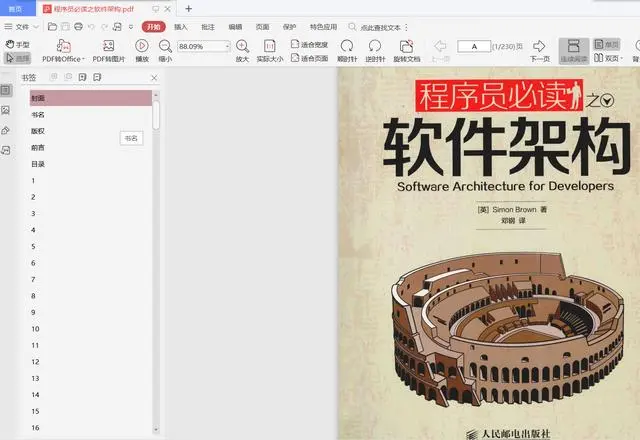640x440 pixels.
Task: Click PDF转图片 convert to image icon
Action: [109, 51]
